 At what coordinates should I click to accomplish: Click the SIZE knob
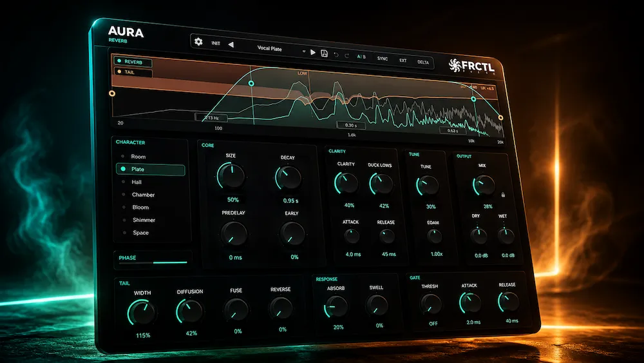point(231,175)
